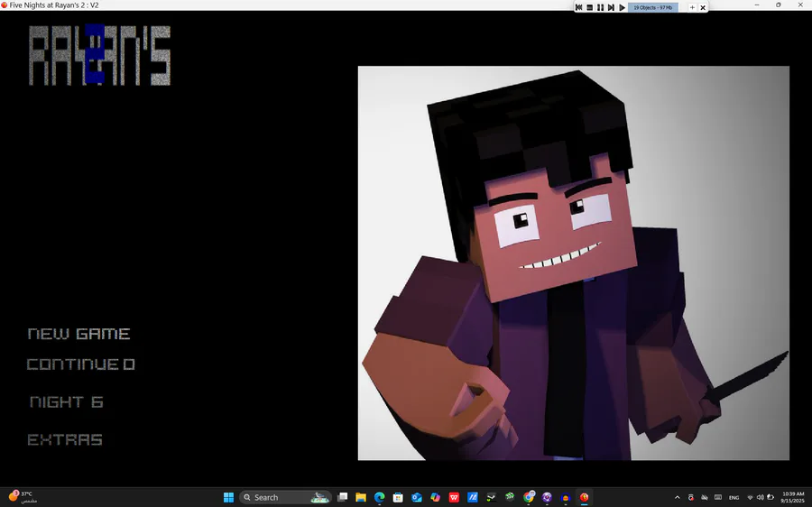
Task: Open the weather widget showing 37°C
Action: point(23,497)
